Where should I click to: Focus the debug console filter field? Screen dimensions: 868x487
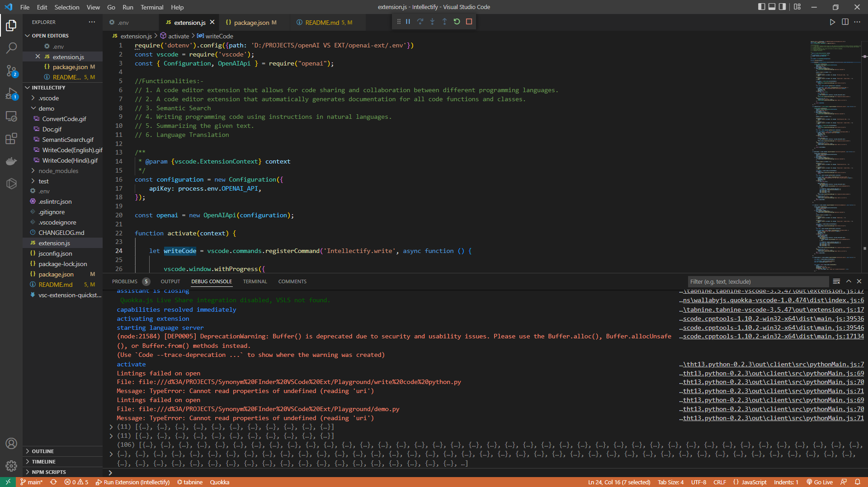point(757,281)
